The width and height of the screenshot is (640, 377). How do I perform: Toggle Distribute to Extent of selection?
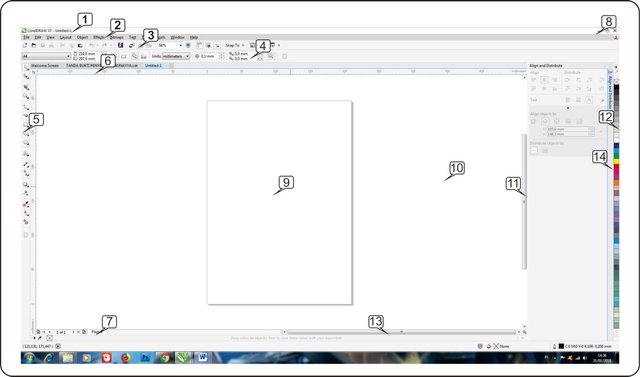(x=534, y=151)
